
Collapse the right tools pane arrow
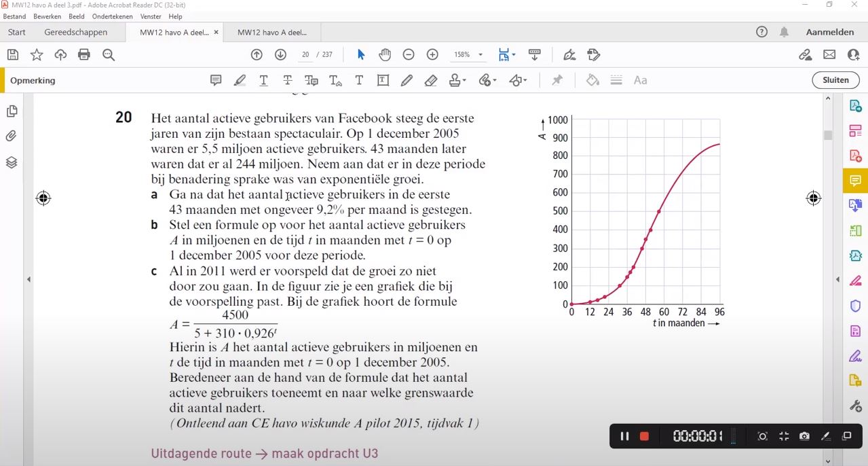pos(837,279)
